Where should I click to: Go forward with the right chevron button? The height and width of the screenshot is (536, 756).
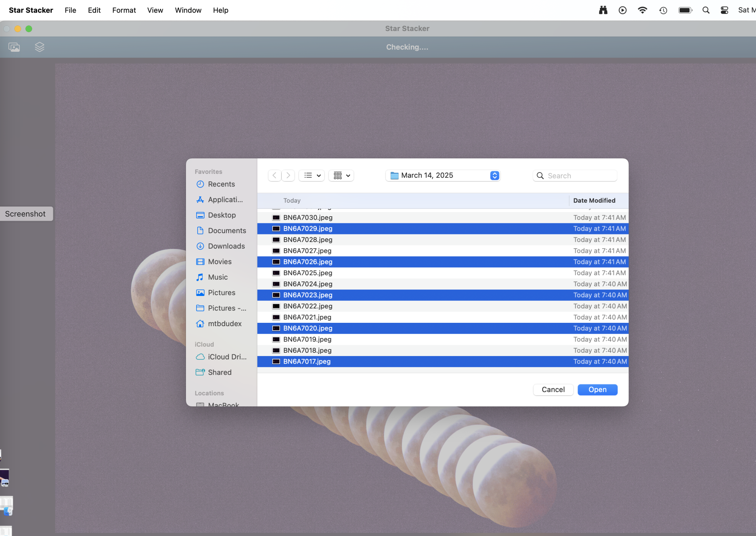[x=288, y=175]
